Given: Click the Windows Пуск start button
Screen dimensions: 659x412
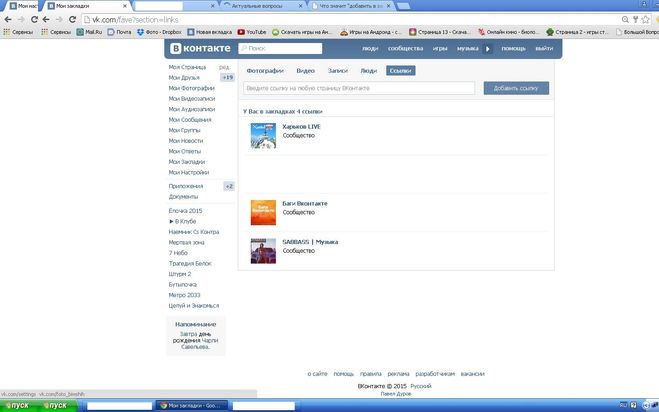Looking at the screenshot, I should click(x=19, y=405).
